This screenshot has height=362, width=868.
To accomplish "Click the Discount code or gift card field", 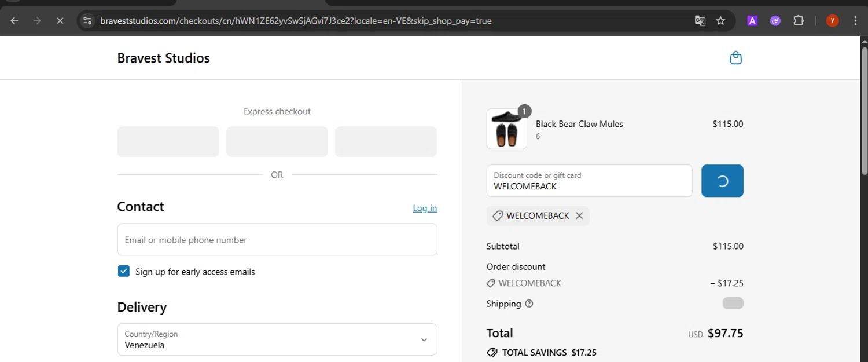I will coord(589,181).
